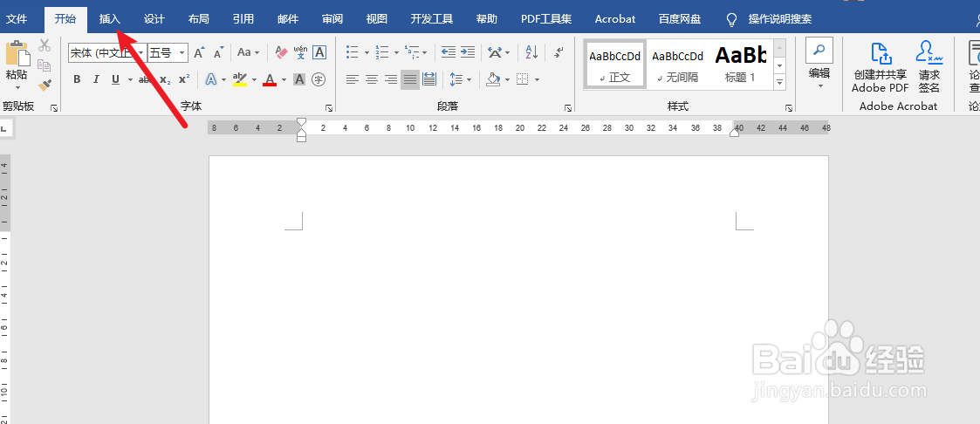Click the multilevel list icon
The width and height of the screenshot is (980, 424).
[x=411, y=52]
